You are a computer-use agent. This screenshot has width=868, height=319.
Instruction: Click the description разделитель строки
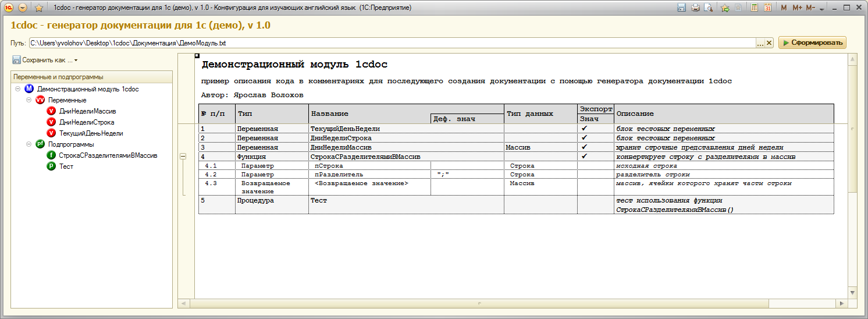[653, 175]
